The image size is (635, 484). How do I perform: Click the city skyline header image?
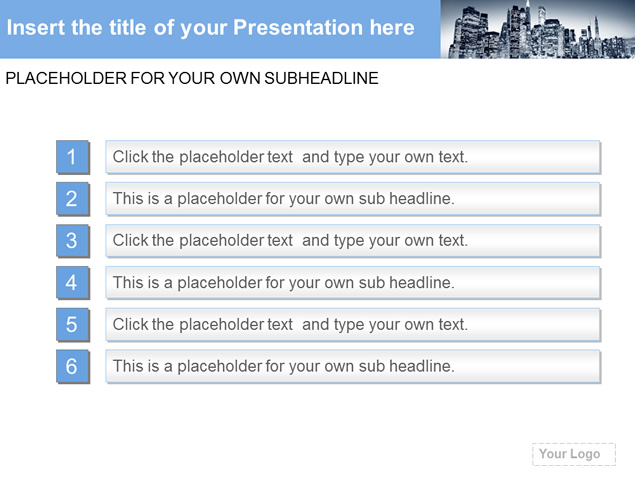pos(538,29)
